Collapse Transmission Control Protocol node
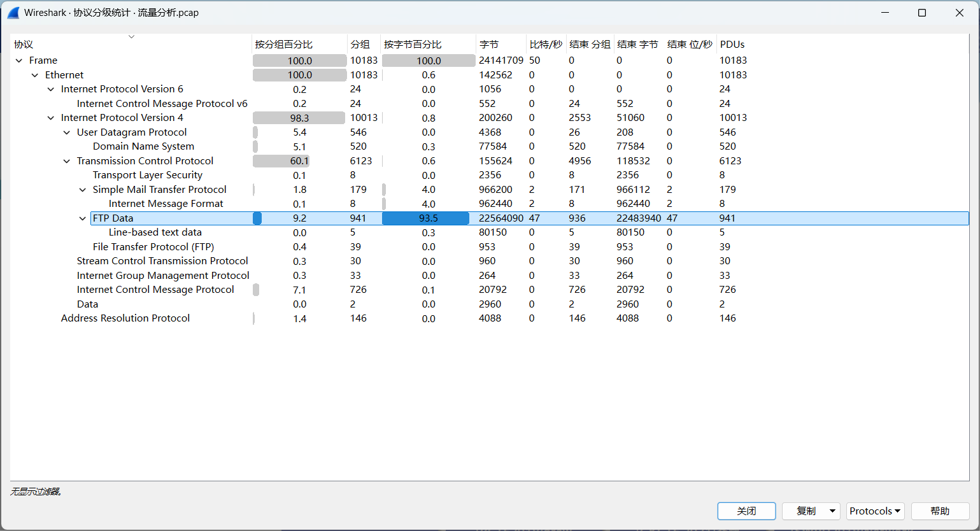The image size is (980, 531). (x=67, y=161)
